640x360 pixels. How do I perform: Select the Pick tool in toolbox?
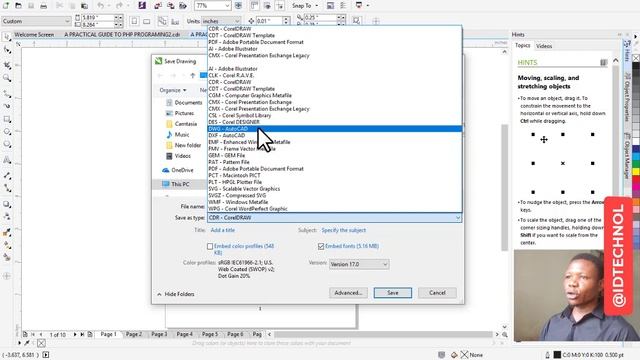tap(7, 37)
